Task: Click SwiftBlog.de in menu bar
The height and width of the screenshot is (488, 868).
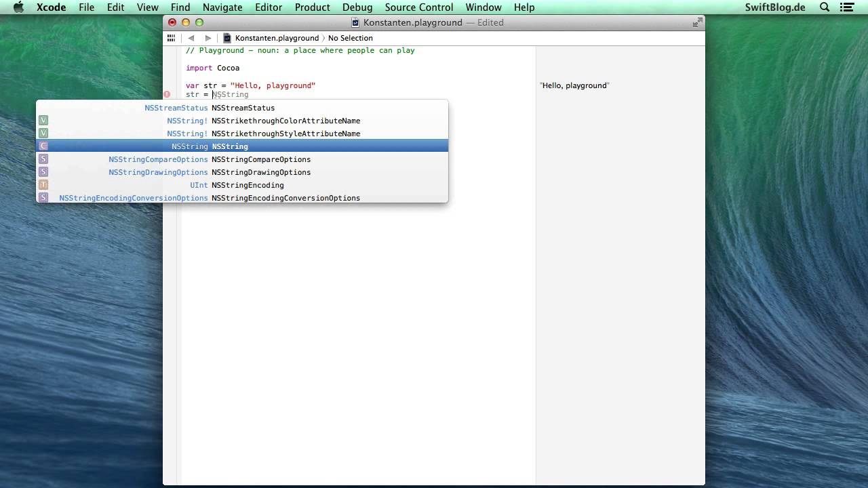Action: [775, 7]
